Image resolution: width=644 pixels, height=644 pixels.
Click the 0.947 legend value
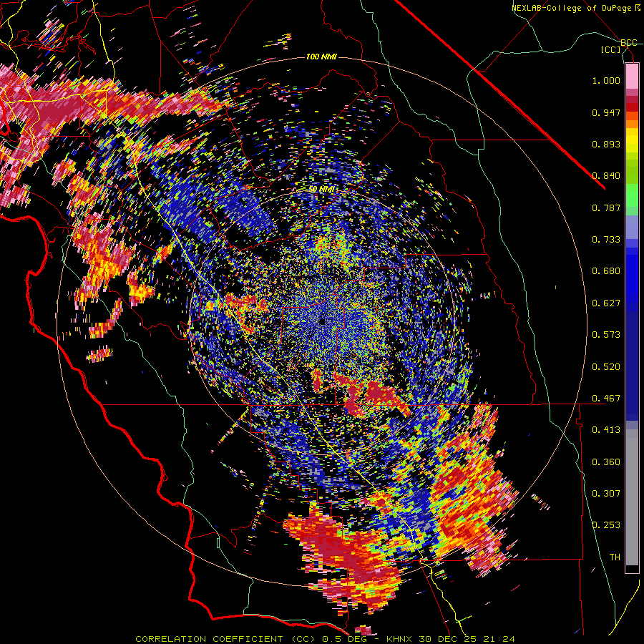(x=606, y=112)
